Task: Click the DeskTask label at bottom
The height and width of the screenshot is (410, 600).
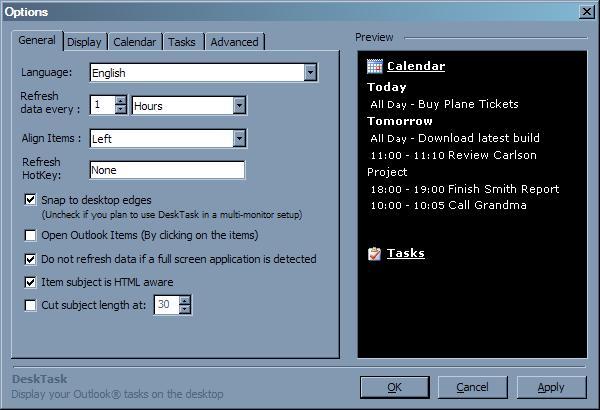Action: 40,379
